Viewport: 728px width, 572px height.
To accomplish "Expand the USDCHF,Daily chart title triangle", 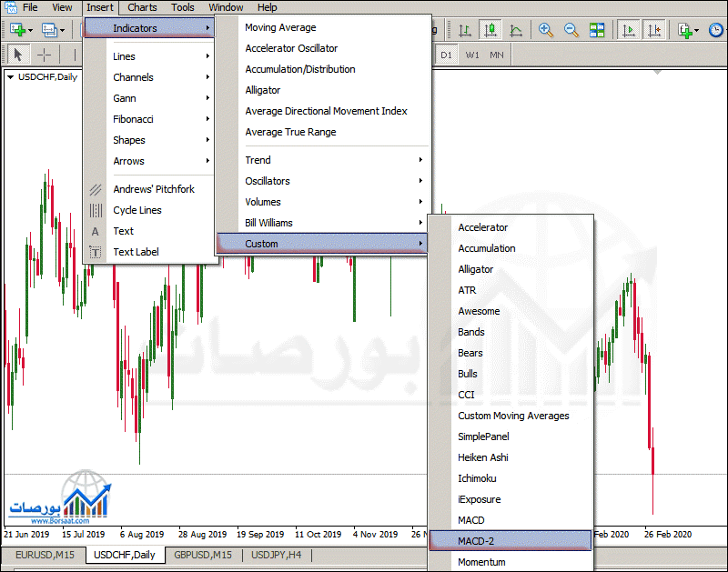I will pos(10,77).
